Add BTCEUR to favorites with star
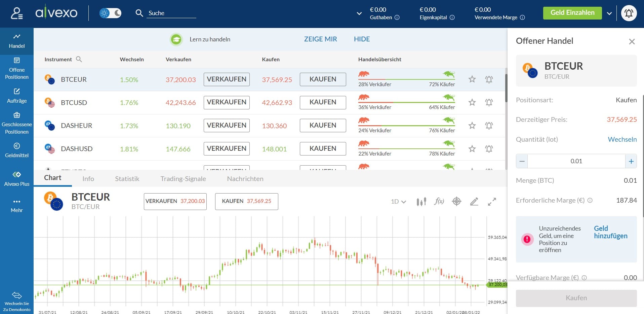Image resolution: width=644 pixels, height=314 pixels. click(472, 79)
